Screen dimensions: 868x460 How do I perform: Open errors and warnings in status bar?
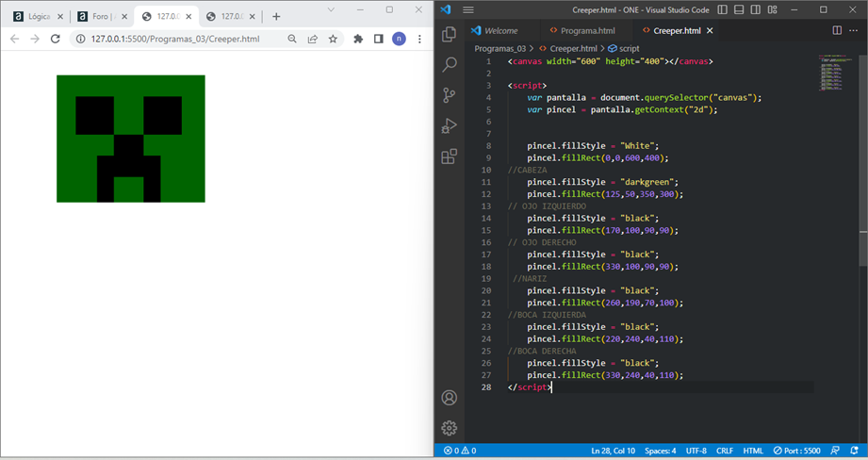point(460,451)
